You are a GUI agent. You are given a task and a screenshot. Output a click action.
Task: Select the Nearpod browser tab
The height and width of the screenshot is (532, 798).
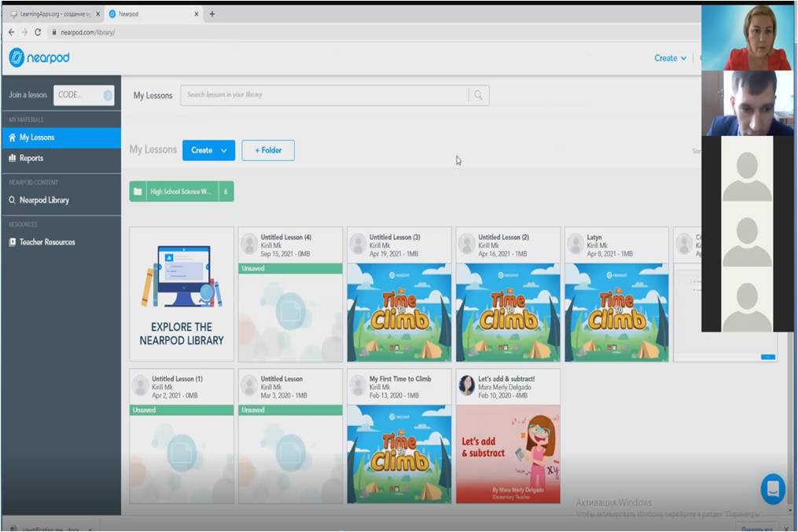153,14
